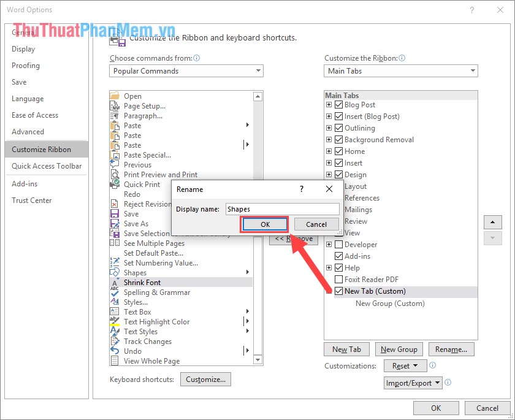Screen dimensions: 515x420
Task: Select New Group (Custom) tree item
Action: [390, 304]
